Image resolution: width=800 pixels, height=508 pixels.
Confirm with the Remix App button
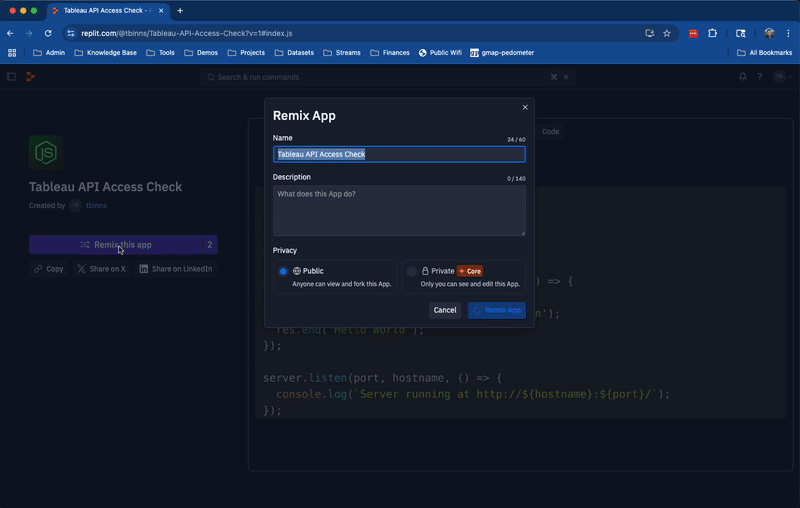(x=496, y=310)
